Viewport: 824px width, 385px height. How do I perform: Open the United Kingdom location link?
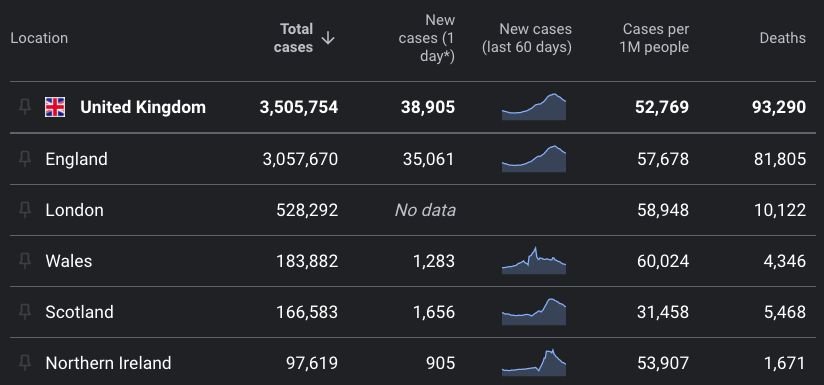click(x=142, y=107)
